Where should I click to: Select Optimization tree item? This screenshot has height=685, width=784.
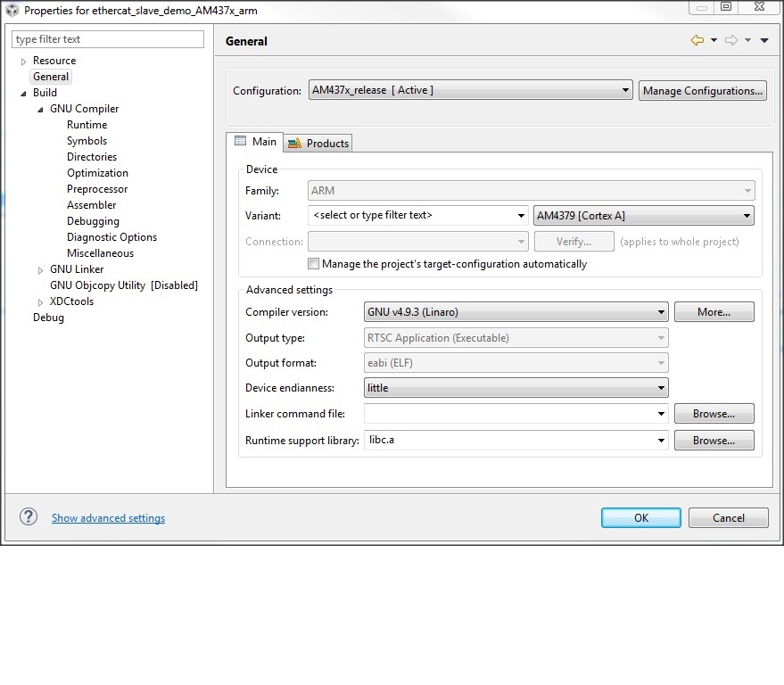click(x=97, y=172)
